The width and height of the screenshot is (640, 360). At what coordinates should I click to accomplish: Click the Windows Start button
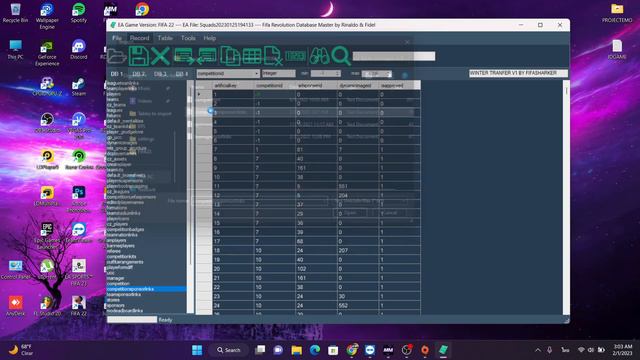pyautogui.click(x=197, y=350)
